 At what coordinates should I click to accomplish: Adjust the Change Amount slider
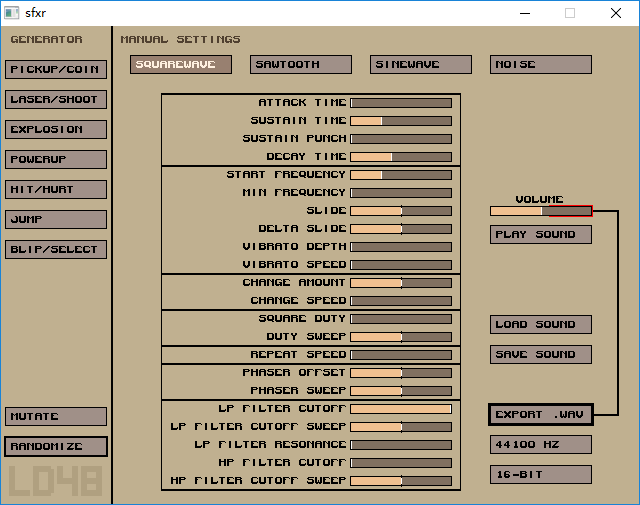pos(401,283)
